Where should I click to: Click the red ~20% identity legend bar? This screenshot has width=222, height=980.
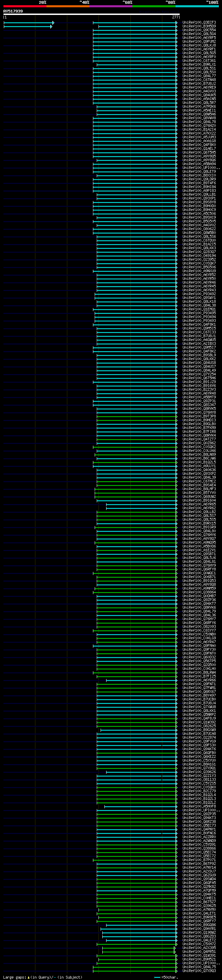[x=25, y=7]
